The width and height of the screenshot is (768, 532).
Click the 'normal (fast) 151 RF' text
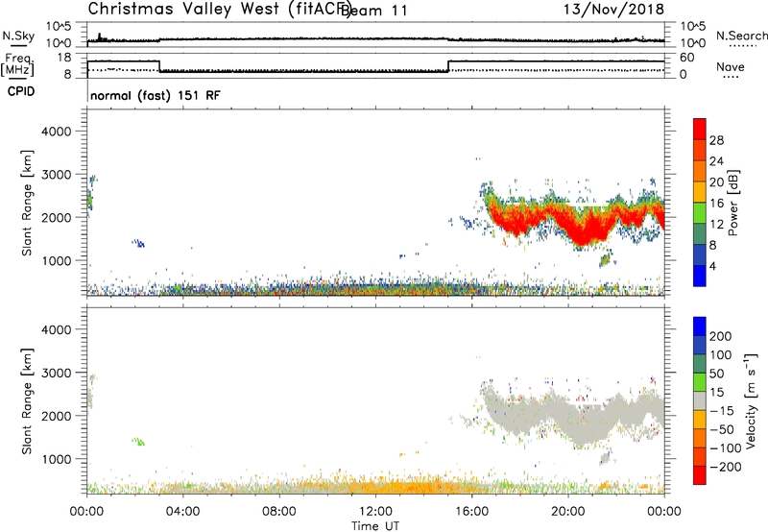click(x=156, y=95)
